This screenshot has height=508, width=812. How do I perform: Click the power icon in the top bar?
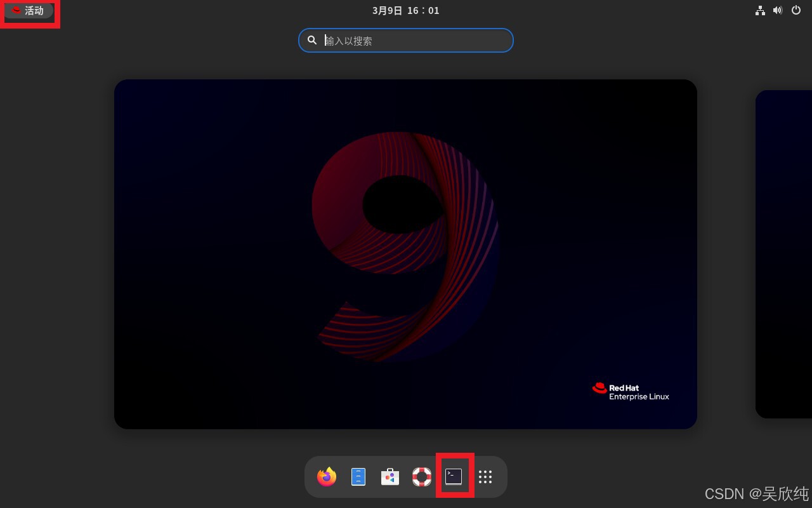click(796, 10)
